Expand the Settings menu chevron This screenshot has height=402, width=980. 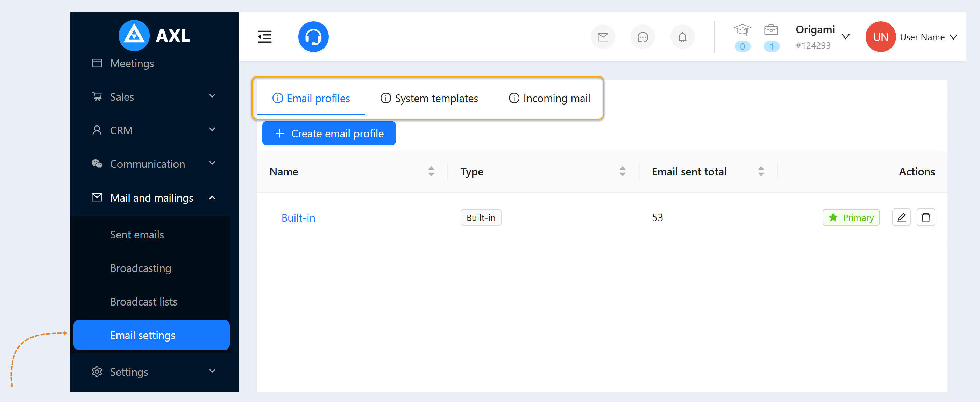[212, 371]
